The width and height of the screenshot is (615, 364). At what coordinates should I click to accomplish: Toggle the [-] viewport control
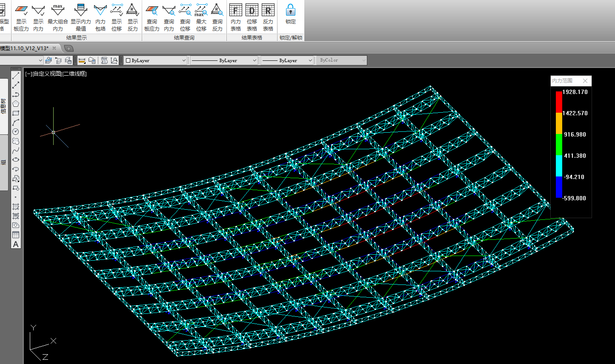click(x=29, y=74)
